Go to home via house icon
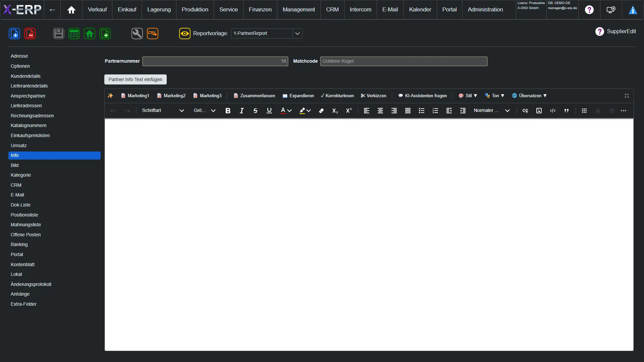644x362 pixels. pos(71,10)
